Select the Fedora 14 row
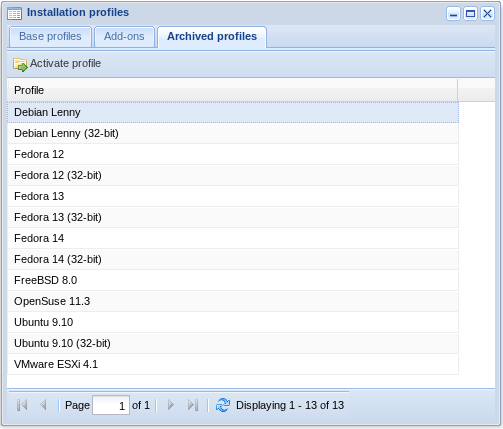The height and width of the screenshot is (429, 503). [x=233, y=238]
